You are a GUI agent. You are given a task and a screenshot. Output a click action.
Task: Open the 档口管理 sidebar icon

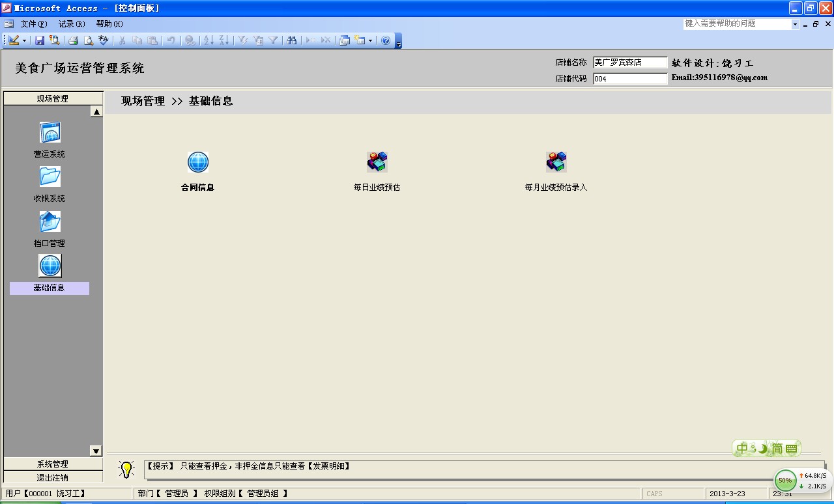tap(50, 221)
